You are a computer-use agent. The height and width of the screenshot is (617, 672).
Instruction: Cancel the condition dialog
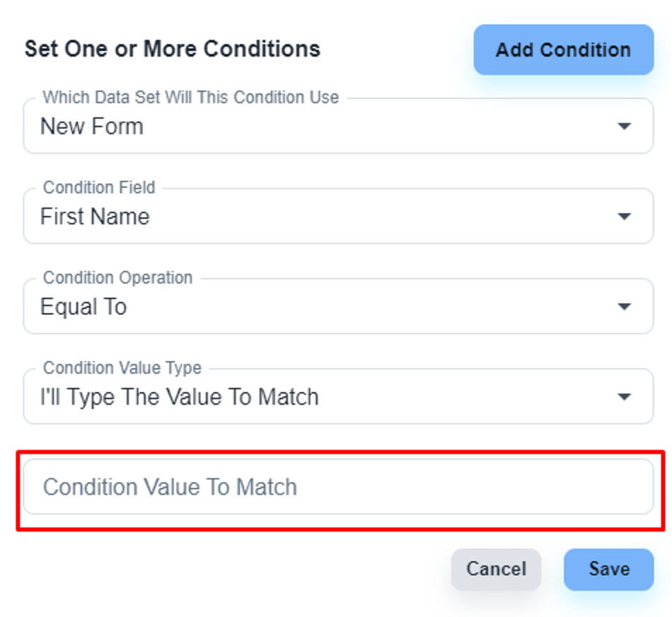[496, 569]
